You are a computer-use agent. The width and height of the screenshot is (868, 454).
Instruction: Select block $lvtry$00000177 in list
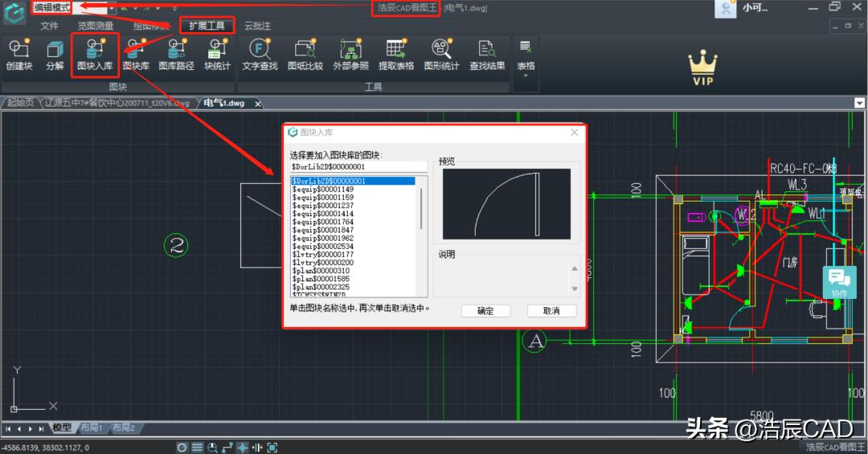323,255
